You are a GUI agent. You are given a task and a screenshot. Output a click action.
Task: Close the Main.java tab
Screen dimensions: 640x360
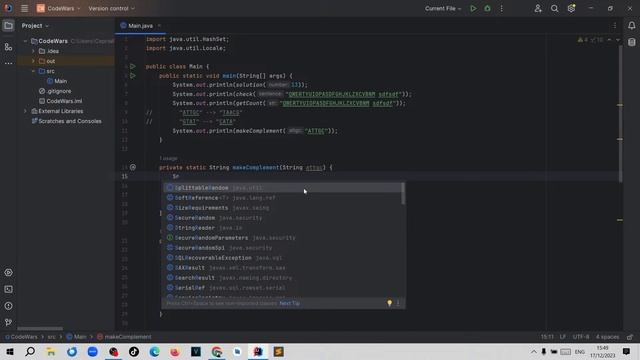click(x=159, y=26)
